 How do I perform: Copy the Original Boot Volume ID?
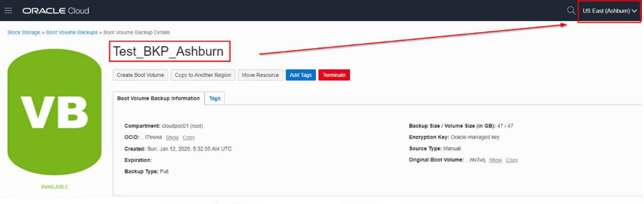point(512,160)
